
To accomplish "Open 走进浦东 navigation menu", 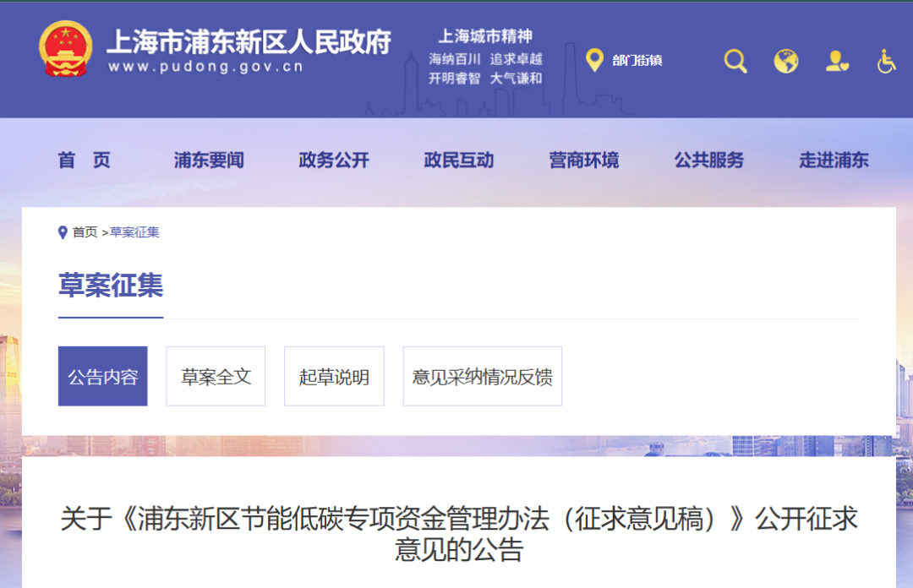I will 834,161.
